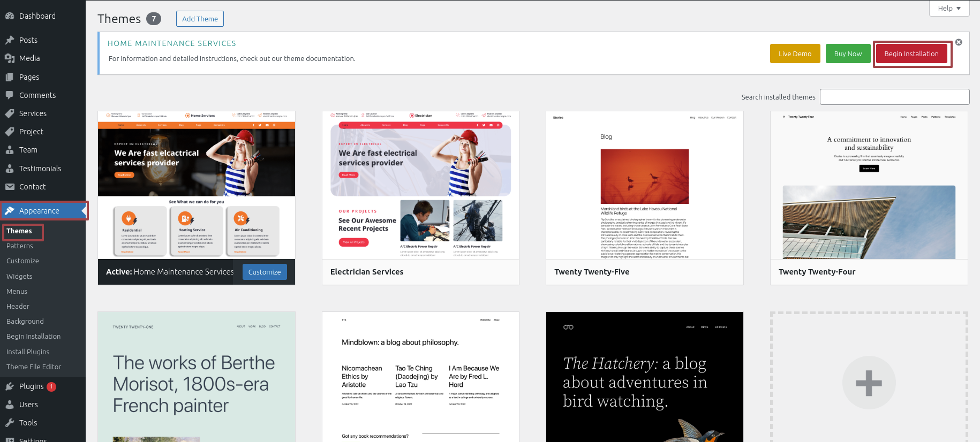Click the Plugins plug icon
Viewport: 980px width, 442px height.
pyautogui.click(x=10, y=386)
